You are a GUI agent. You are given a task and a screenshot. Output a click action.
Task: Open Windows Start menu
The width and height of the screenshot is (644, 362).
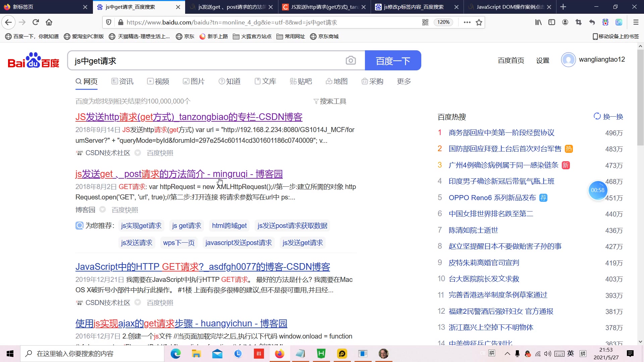pos(10,354)
